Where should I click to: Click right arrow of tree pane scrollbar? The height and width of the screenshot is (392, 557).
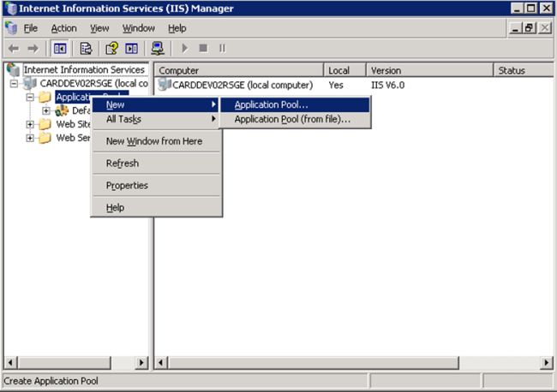141,363
